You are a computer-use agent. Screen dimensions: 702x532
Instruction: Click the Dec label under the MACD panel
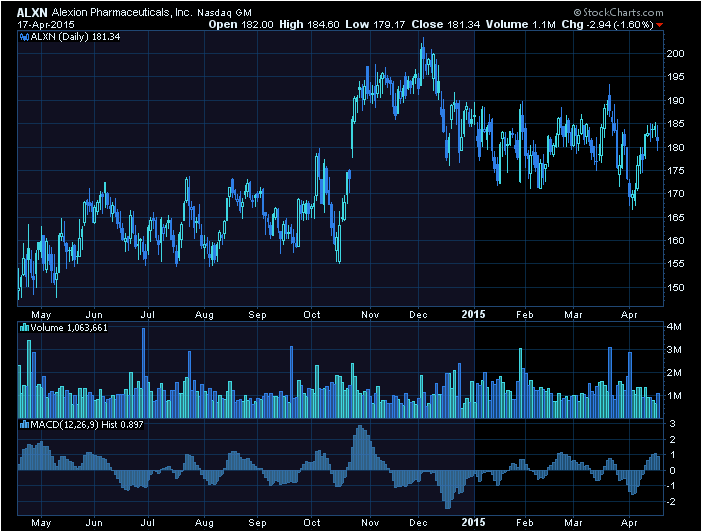418,523
